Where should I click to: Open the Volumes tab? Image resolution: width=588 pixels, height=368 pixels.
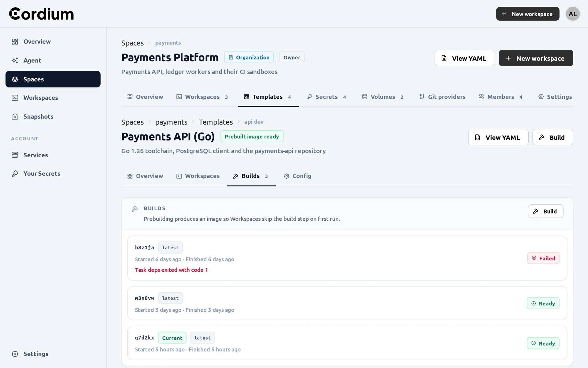pos(383,97)
